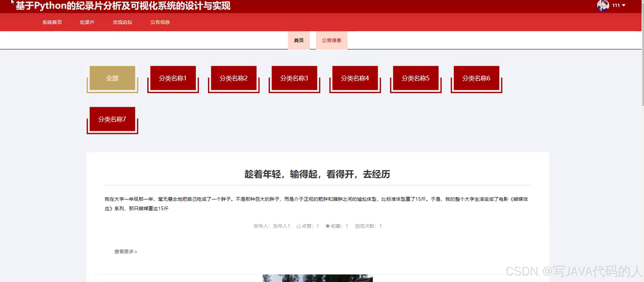644x282 pixels.
Task: Click the 首页 breadcrumb tab
Action: click(x=299, y=40)
